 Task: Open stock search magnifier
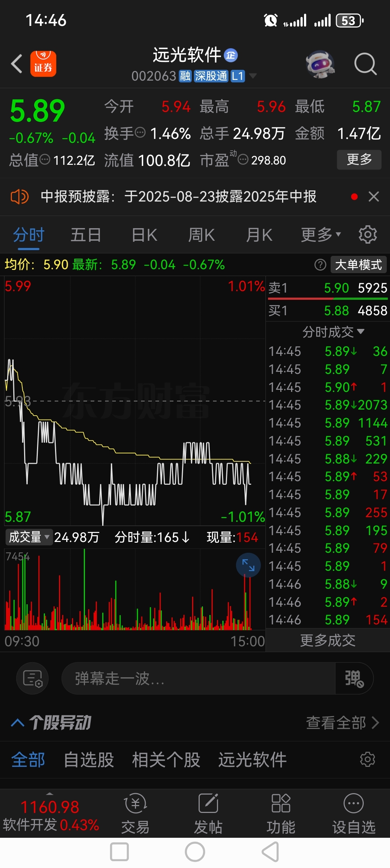(365, 64)
